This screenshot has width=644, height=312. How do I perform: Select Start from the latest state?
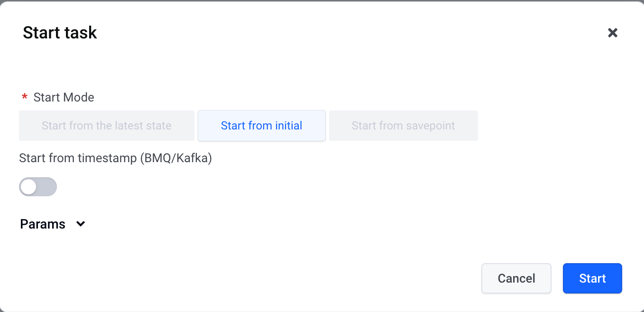coord(107,126)
